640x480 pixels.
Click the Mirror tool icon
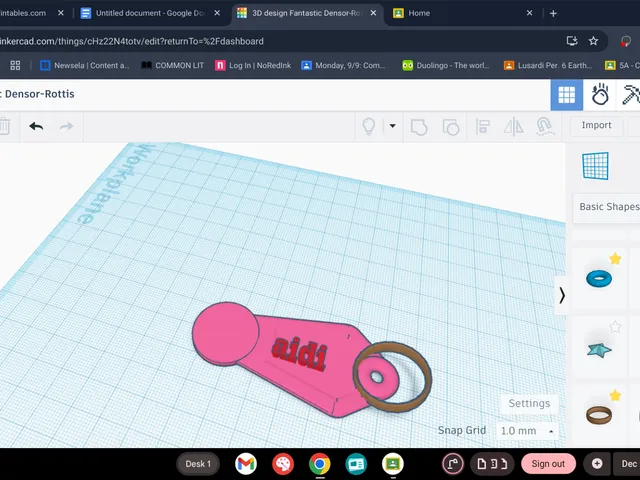[x=513, y=126]
